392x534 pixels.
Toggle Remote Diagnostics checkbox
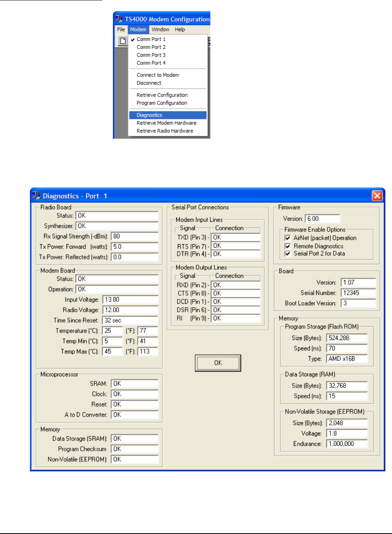288,246
